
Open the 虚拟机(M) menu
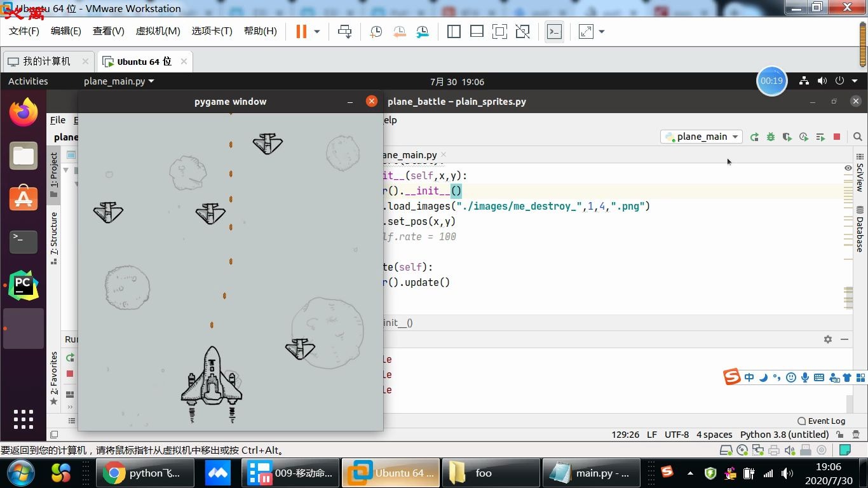(x=158, y=30)
